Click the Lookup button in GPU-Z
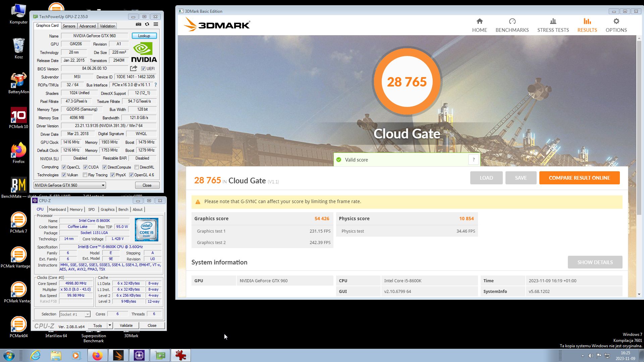Screen dimensions: 644x362 click(144, 36)
